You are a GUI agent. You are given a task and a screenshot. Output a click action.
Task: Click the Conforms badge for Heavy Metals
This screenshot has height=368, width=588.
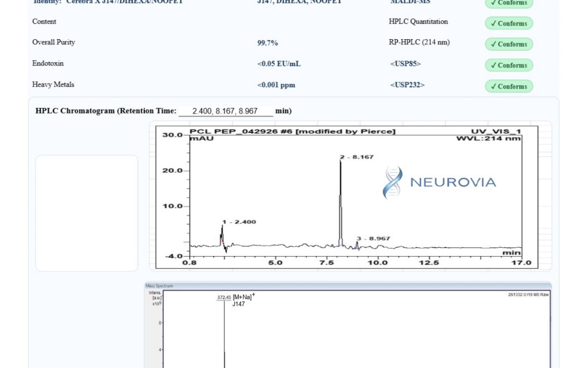coord(509,86)
